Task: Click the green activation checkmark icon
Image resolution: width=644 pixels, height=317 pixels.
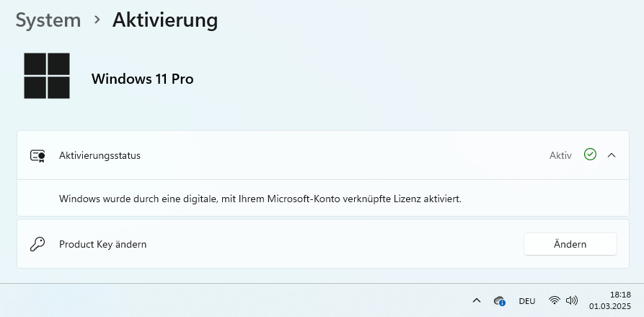Action: (590, 155)
